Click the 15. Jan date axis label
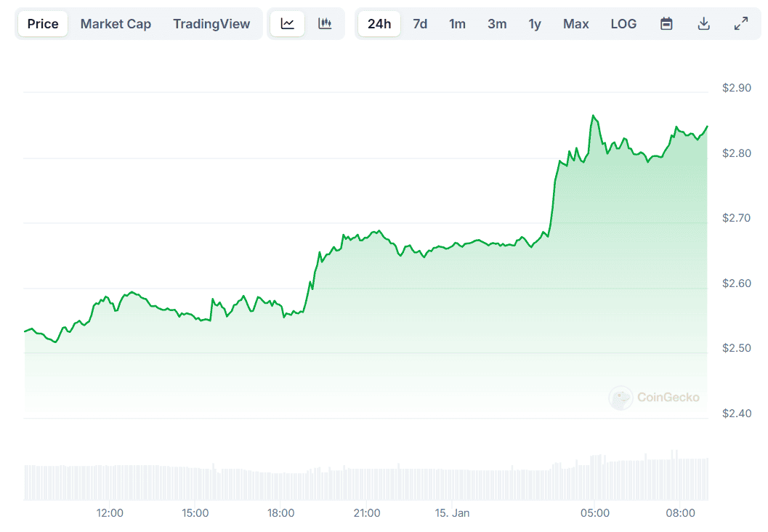 (x=452, y=513)
